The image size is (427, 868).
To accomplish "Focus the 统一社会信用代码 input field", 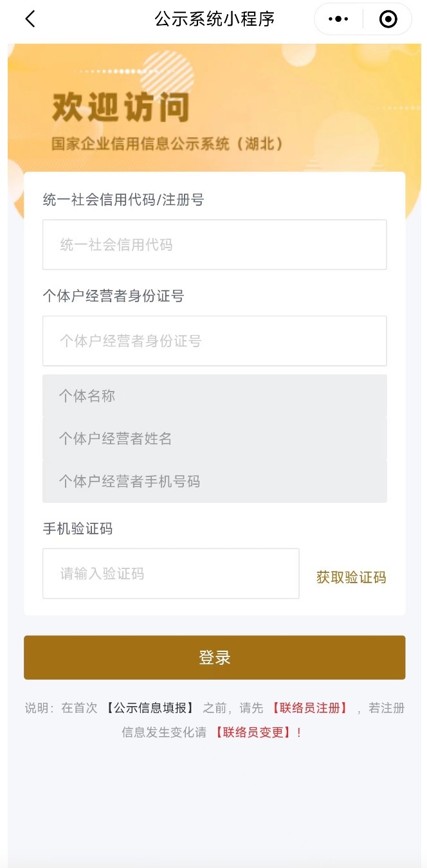I will tap(214, 244).
